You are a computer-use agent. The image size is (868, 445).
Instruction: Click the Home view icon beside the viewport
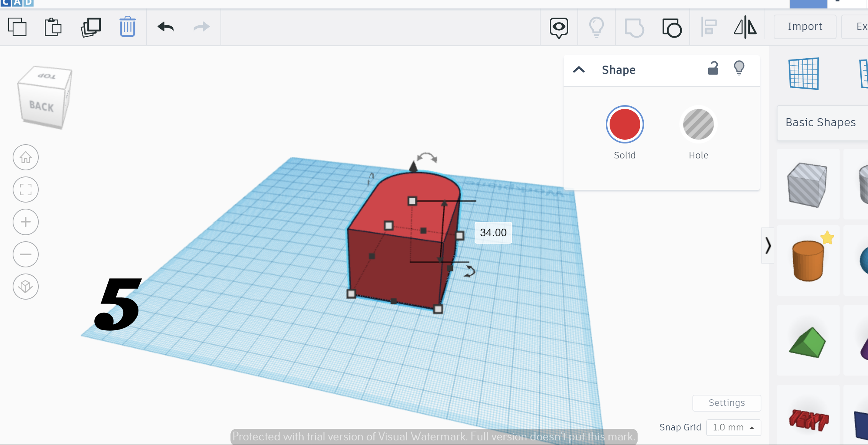tap(25, 157)
